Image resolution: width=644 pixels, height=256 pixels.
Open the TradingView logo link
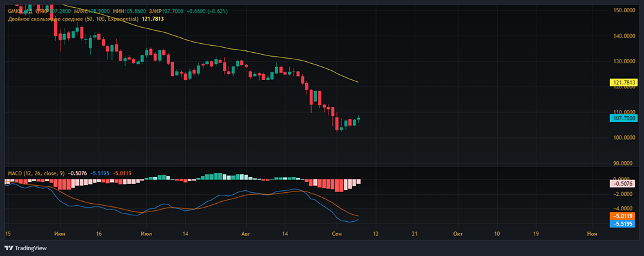tap(26, 248)
